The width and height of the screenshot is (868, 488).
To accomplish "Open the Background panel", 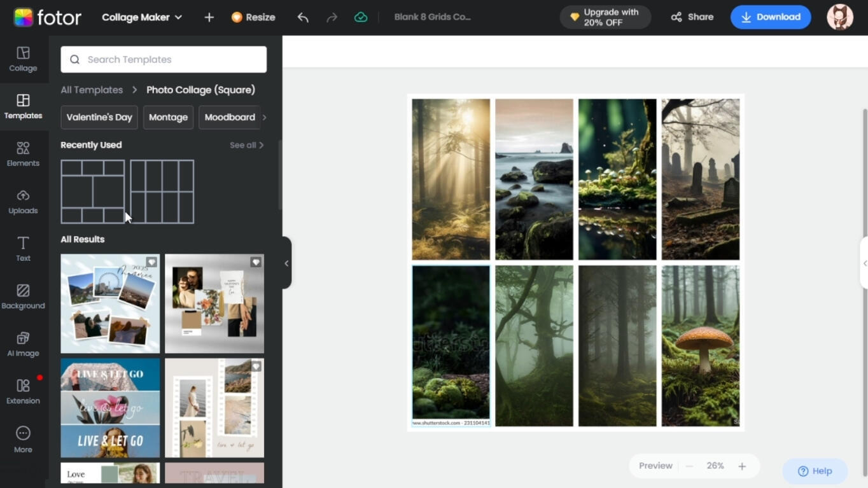I will tap(23, 296).
